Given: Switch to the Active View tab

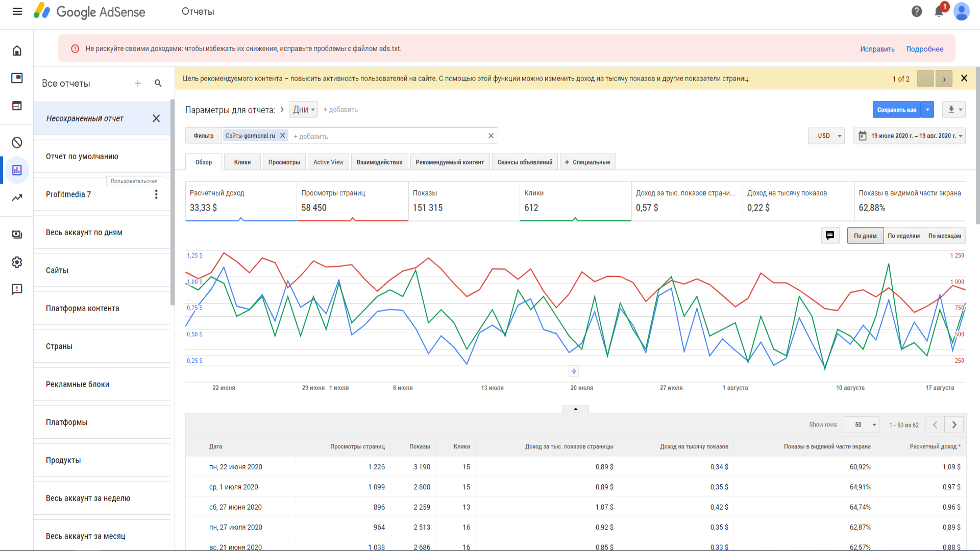Looking at the screenshot, I should pos(328,162).
